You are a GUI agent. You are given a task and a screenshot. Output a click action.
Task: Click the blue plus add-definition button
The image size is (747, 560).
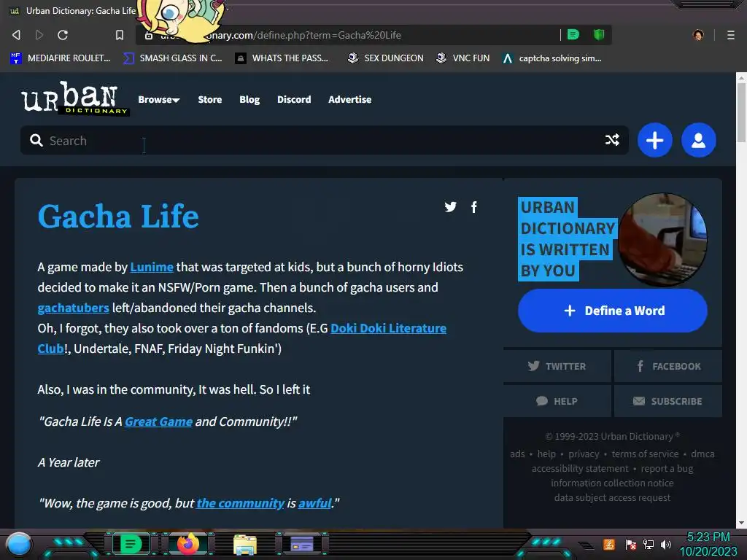tap(654, 140)
